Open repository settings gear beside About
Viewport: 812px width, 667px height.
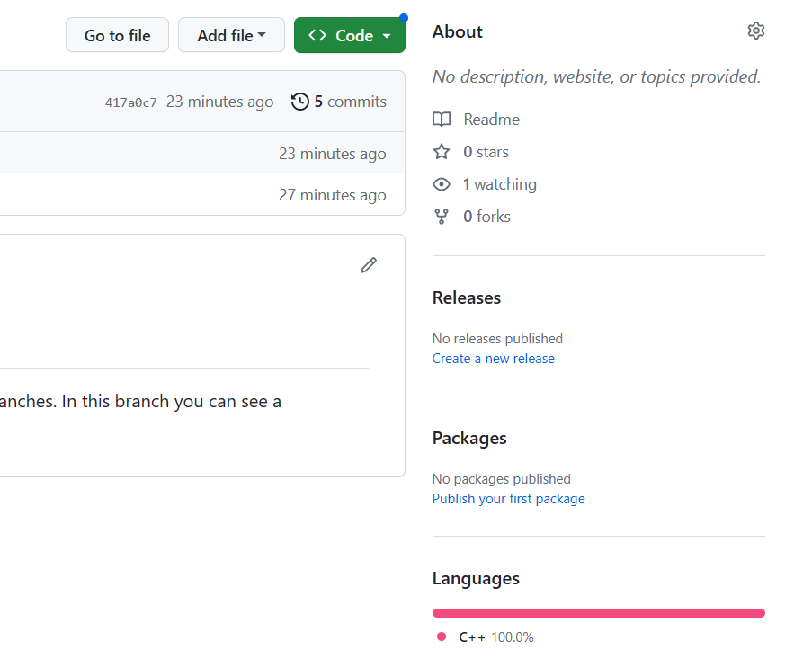click(755, 31)
